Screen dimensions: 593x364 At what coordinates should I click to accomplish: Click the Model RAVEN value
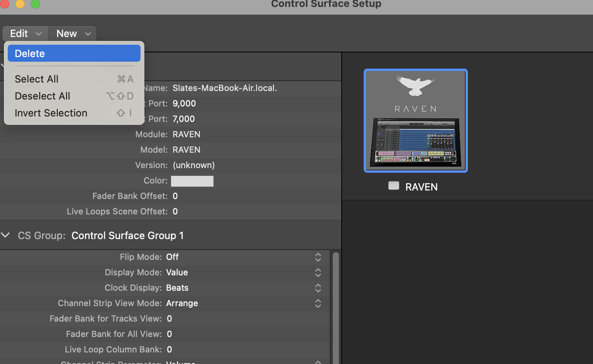(x=186, y=150)
